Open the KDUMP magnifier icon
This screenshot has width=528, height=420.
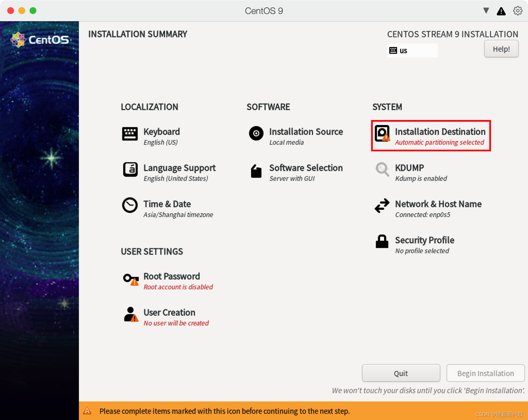(x=382, y=169)
